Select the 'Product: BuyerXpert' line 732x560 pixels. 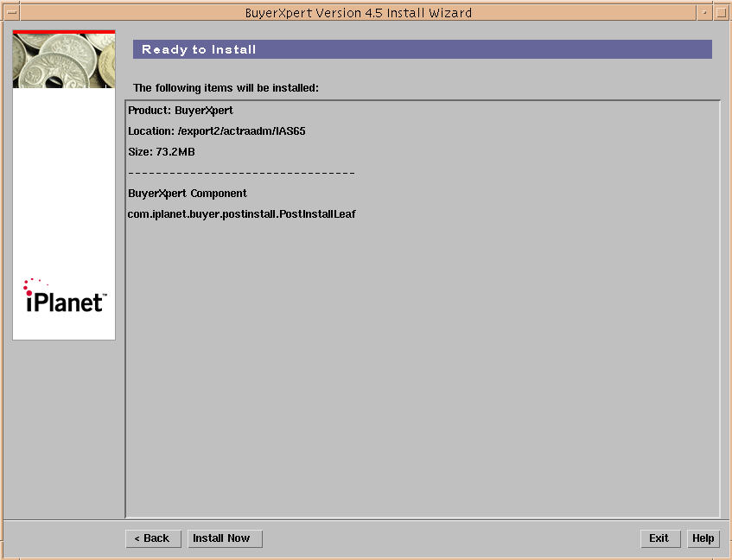pyautogui.click(x=181, y=111)
